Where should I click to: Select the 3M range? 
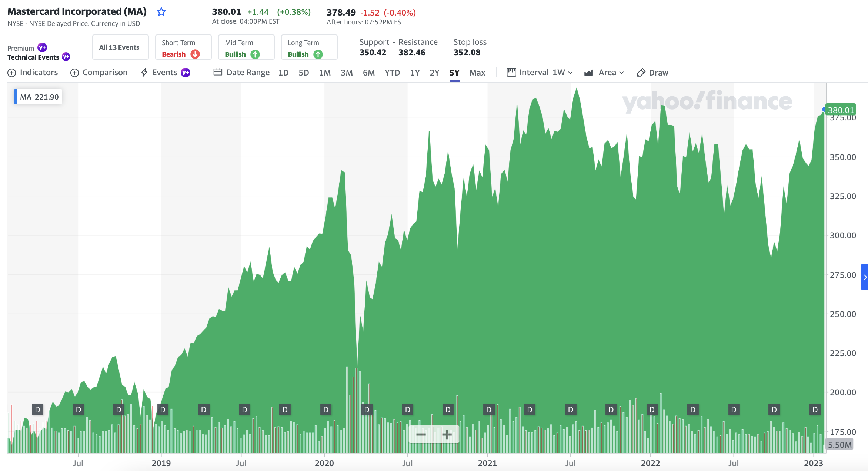pos(347,73)
